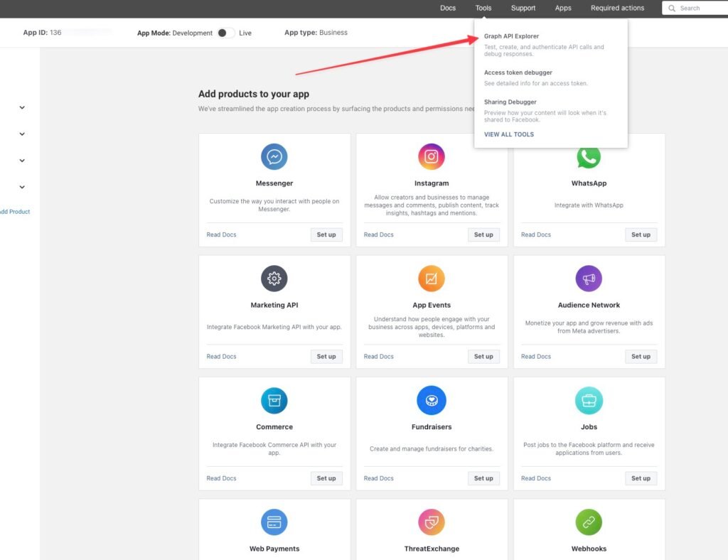Click the App Events chart icon

coord(432,279)
